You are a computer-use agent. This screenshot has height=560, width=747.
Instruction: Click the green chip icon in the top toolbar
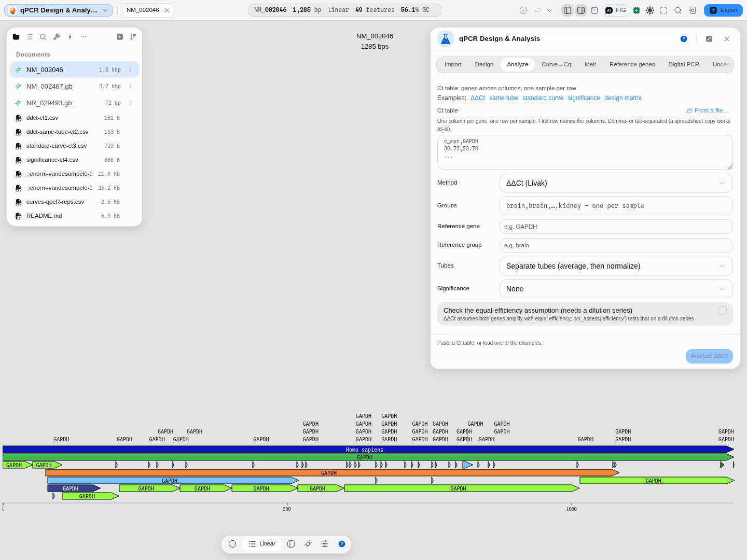(637, 10)
